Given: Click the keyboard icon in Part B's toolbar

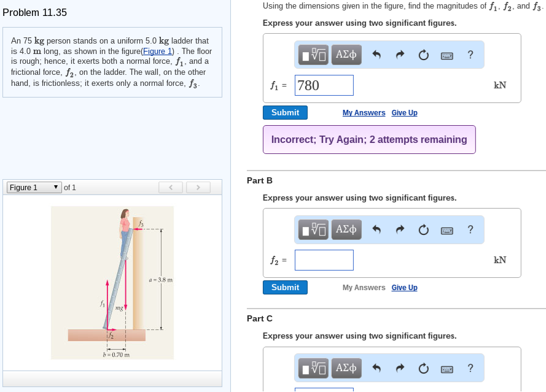Looking at the screenshot, I should [447, 229].
